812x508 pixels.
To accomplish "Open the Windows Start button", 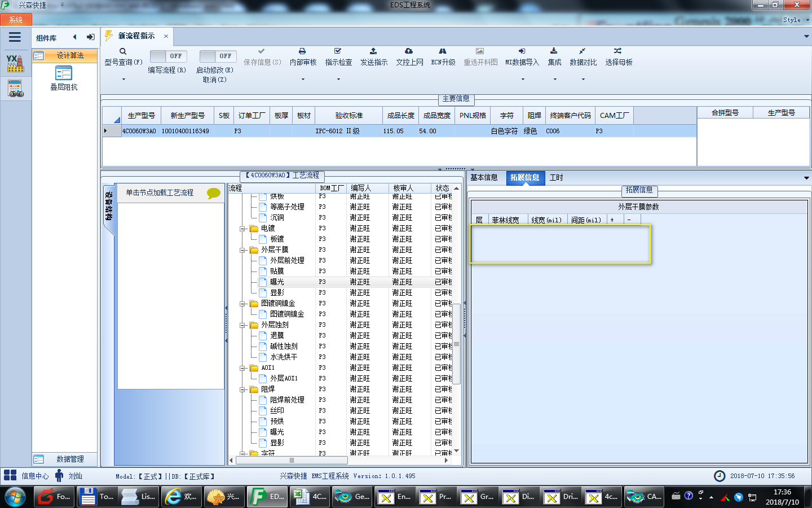I will pyautogui.click(x=15, y=497).
